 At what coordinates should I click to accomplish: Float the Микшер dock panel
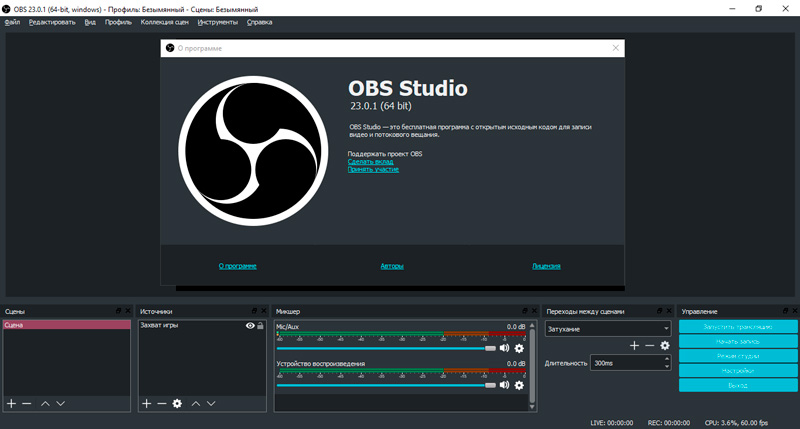[x=524, y=311]
